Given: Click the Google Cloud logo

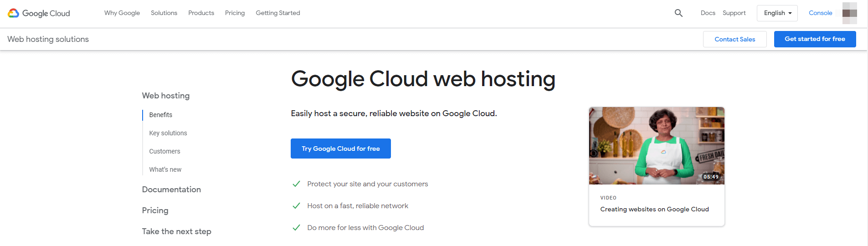Looking at the screenshot, I should click(39, 13).
